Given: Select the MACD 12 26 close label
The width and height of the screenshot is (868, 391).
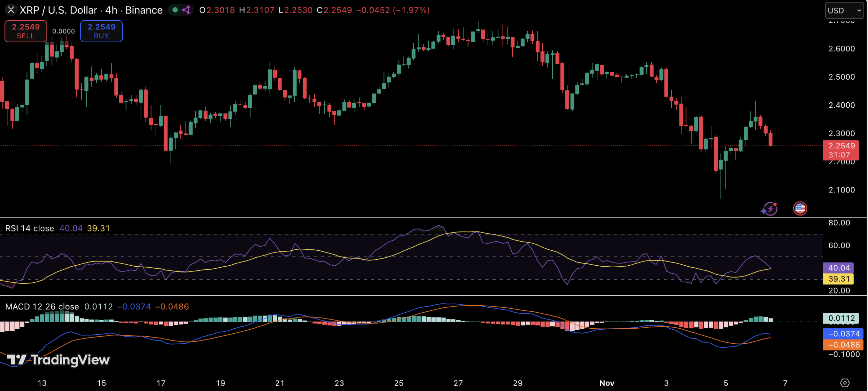Looking at the screenshot, I should [x=42, y=307].
